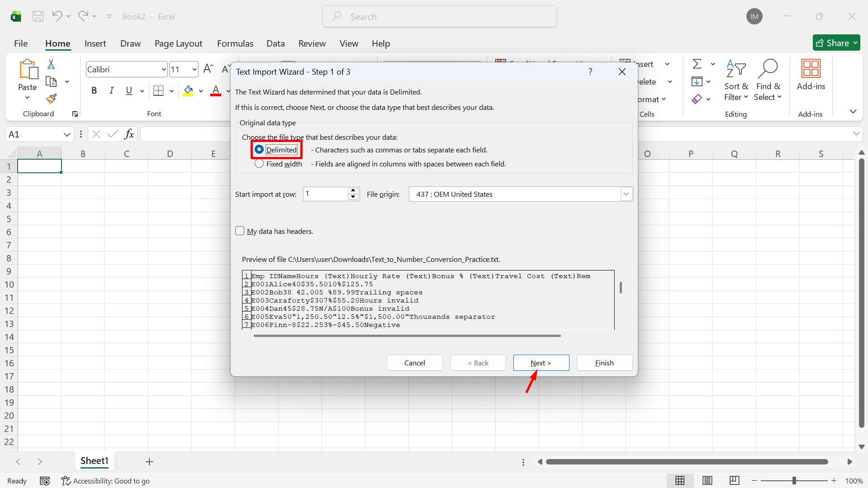This screenshot has height=488, width=868.
Task: Open Sort & Filter tool
Action: click(x=736, y=81)
